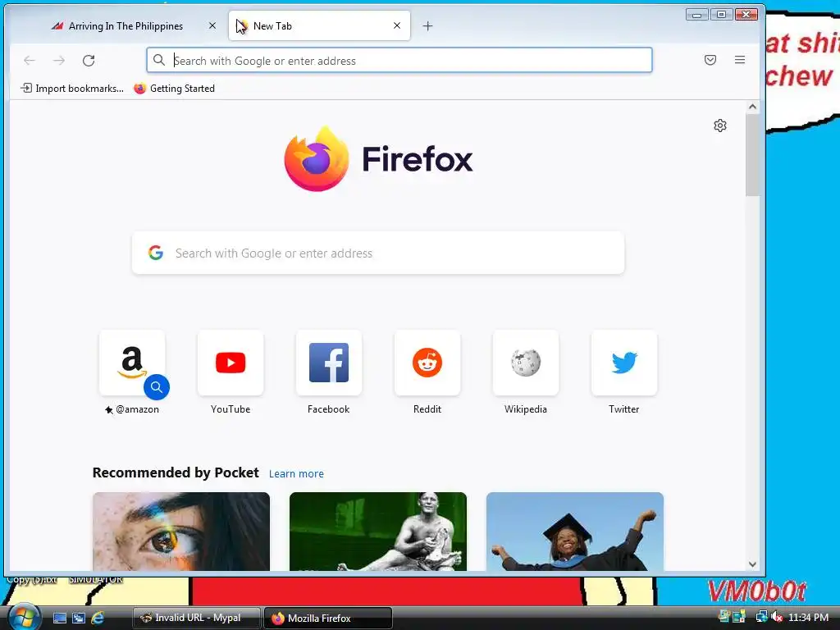Open the Facebook shortcut tile

(x=329, y=363)
